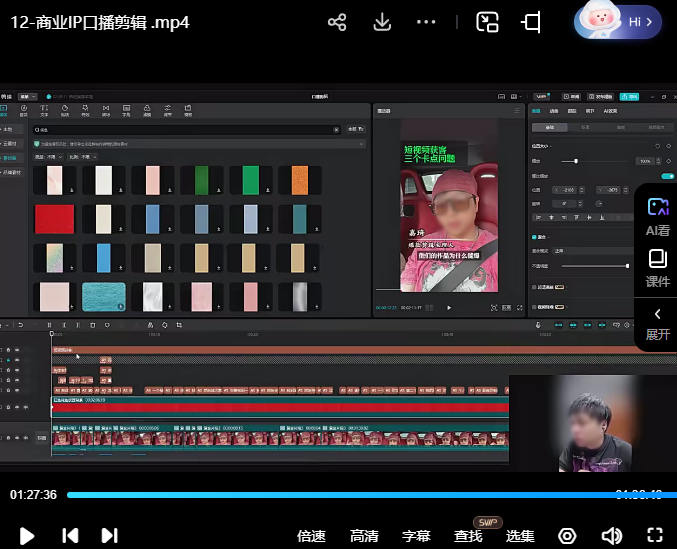This screenshot has width=677, height=549.
Task: Enter fullscreen mode
Action: 655,536
